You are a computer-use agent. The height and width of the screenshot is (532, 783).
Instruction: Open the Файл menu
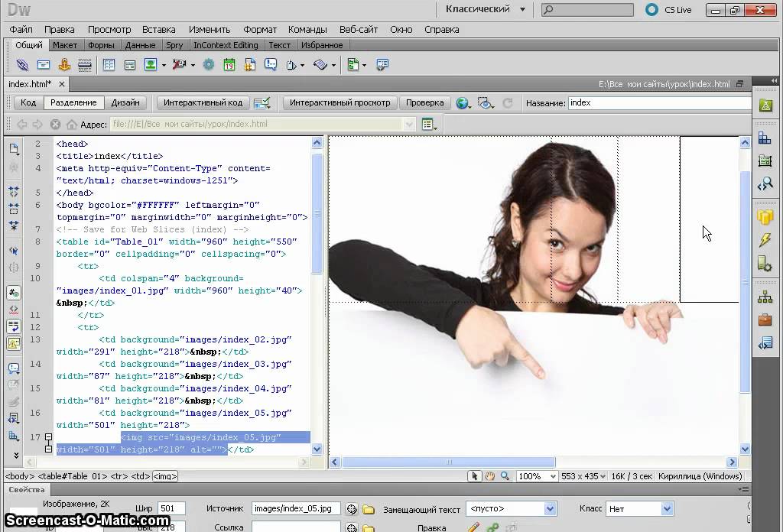pyautogui.click(x=21, y=30)
